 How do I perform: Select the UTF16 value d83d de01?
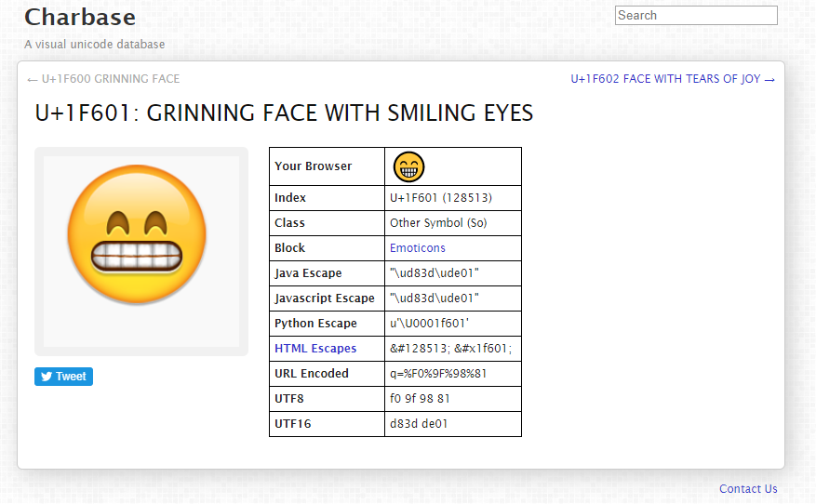pyautogui.click(x=419, y=424)
